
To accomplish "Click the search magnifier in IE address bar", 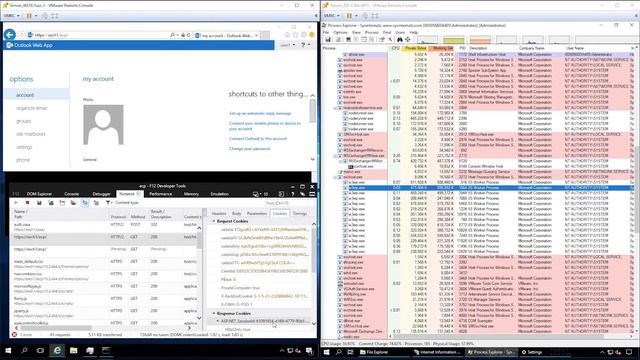I will click(172, 35).
